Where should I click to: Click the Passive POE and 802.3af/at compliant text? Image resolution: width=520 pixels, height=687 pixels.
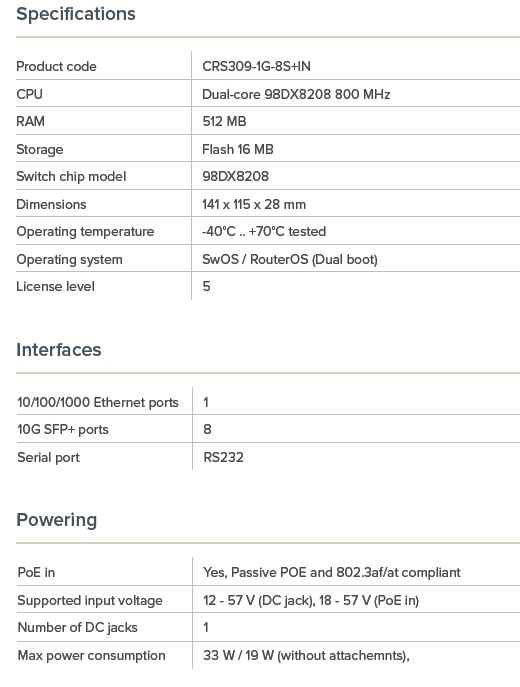pos(346,572)
